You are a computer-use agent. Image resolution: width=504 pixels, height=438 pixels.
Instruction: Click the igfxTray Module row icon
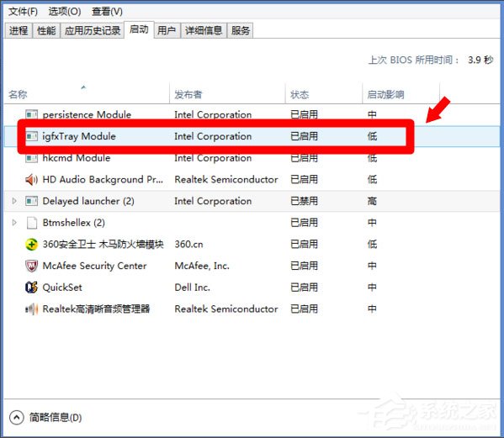[31, 136]
